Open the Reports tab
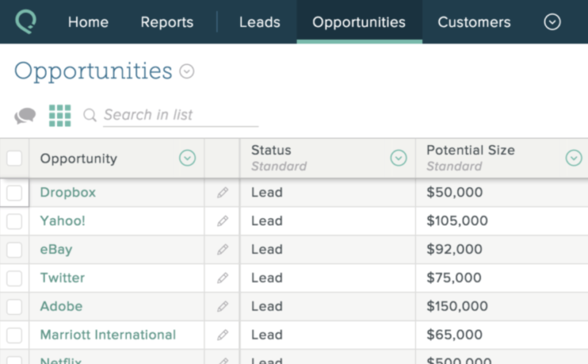Screen dimensions: 588x364 click(x=167, y=22)
